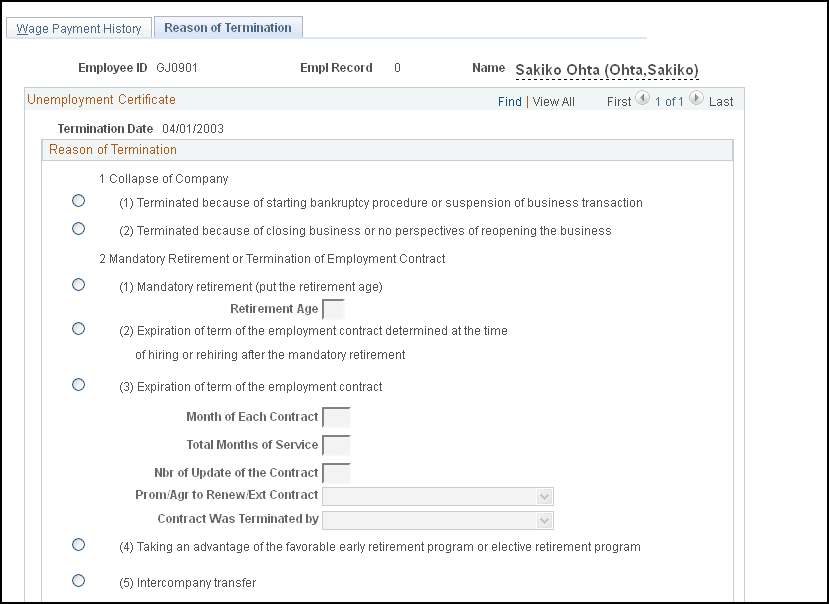This screenshot has height=604, width=829.
Task: Choose expiration of employment contract option
Action: coord(79,385)
